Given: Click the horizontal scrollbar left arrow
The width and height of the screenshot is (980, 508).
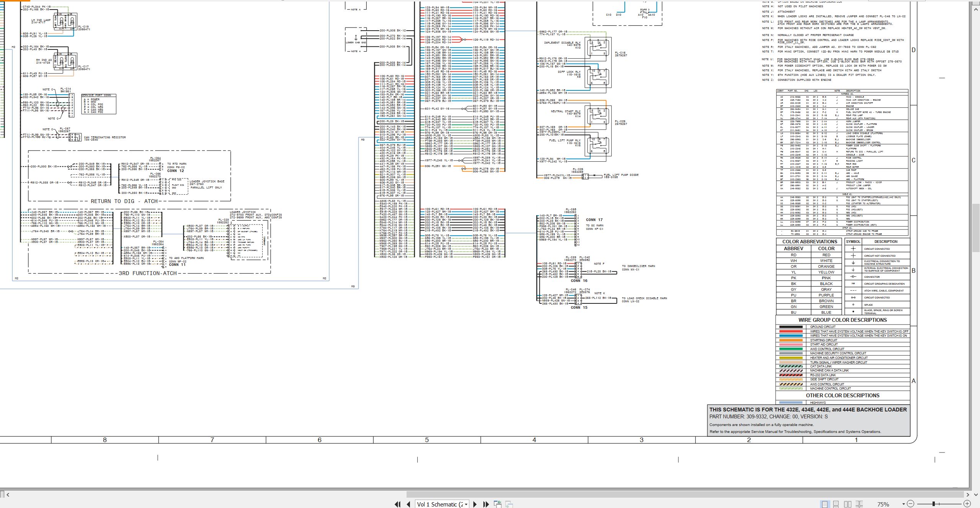Looking at the screenshot, I should (x=8, y=495).
